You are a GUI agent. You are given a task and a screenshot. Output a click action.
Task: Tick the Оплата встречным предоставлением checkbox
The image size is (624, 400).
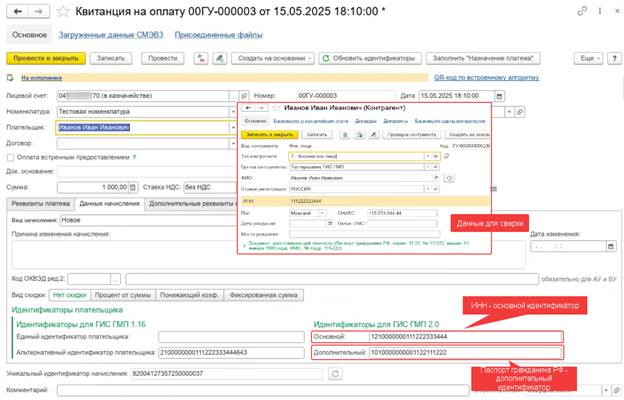[x=11, y=158]
